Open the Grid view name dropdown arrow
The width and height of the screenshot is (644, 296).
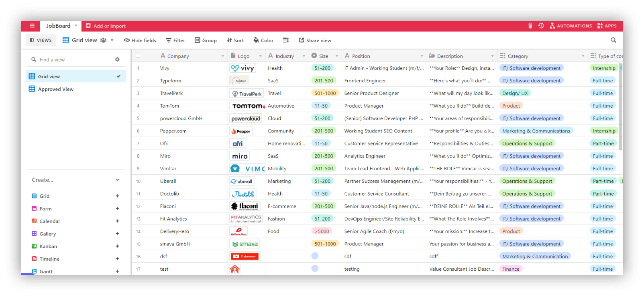[112, 40]
